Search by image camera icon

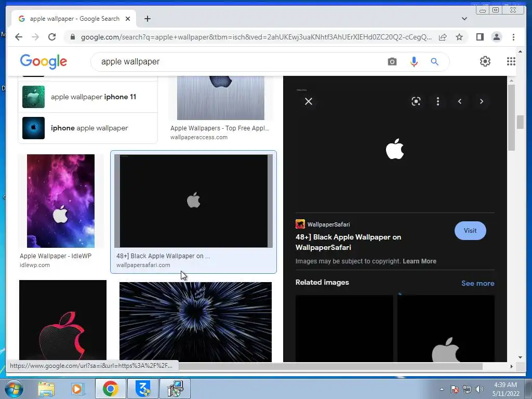tap(392, 62)
